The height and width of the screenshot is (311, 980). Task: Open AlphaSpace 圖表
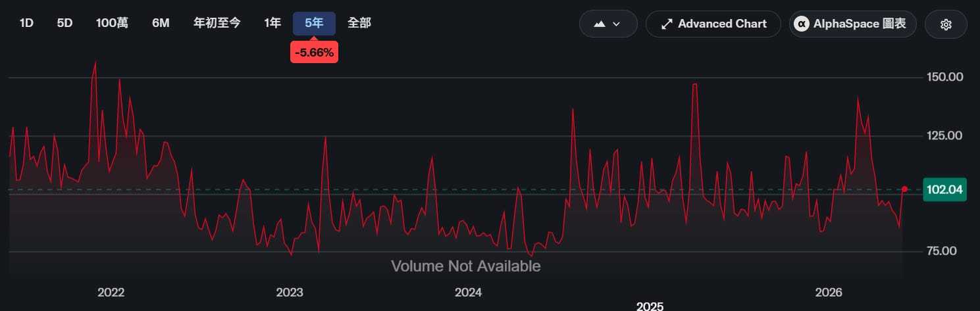click(853, 24)
